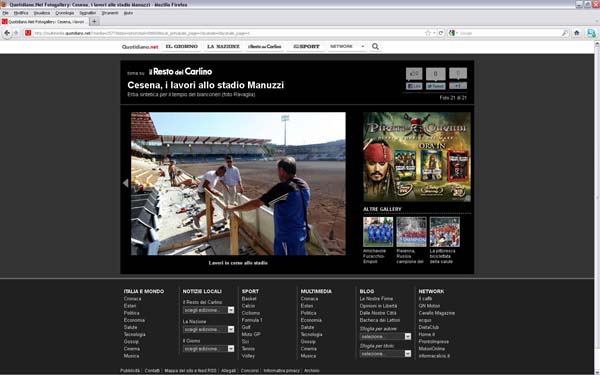
Task: Select the IL GIORNO navigation tab
Action: tap(182, 46)
